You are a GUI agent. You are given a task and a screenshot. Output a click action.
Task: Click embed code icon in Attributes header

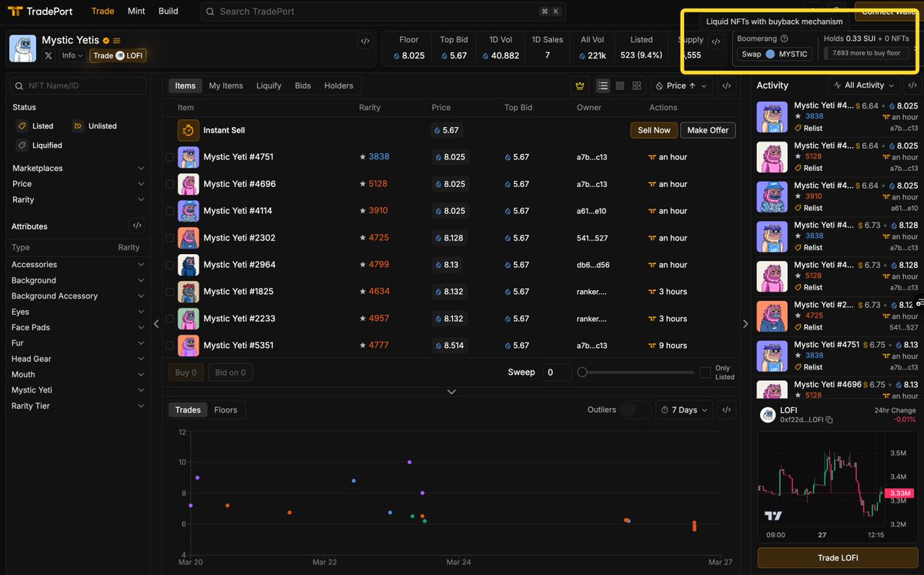point(136,226)
